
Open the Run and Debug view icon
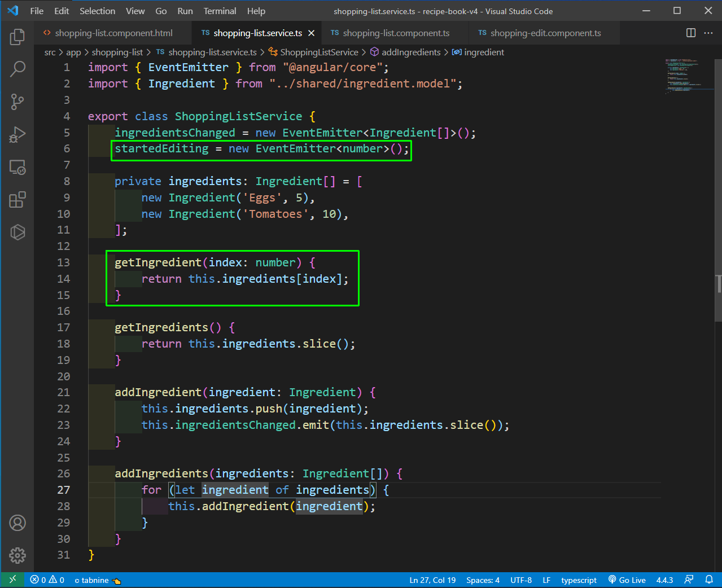pyautogui.click(x=17, y=134)
